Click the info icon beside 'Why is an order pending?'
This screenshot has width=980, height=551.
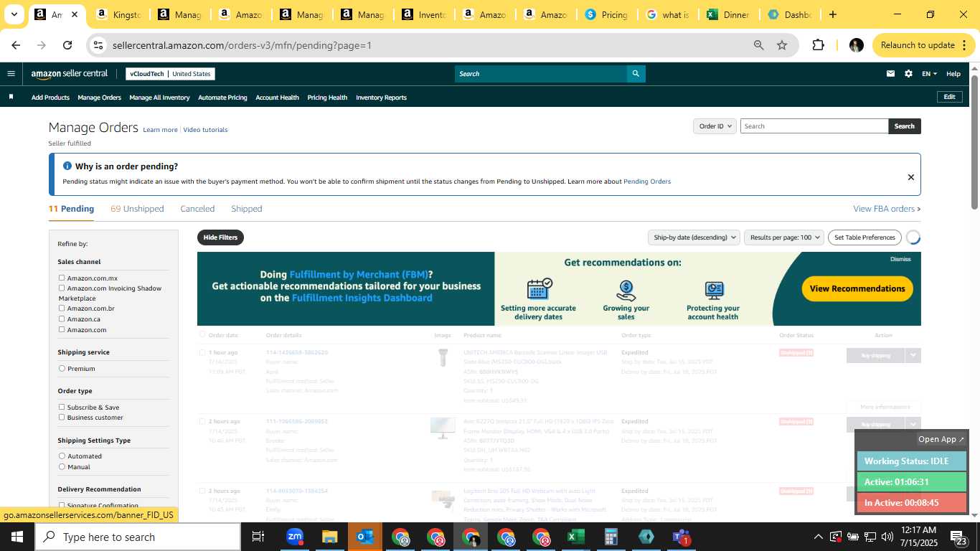(67, 166)
